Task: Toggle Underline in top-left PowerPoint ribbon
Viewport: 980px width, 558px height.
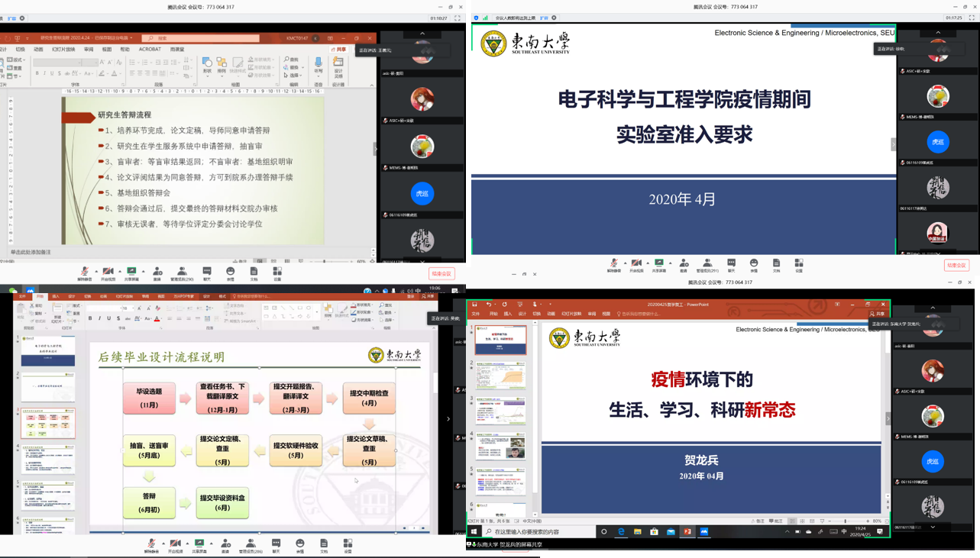Action: coord(53,73)
